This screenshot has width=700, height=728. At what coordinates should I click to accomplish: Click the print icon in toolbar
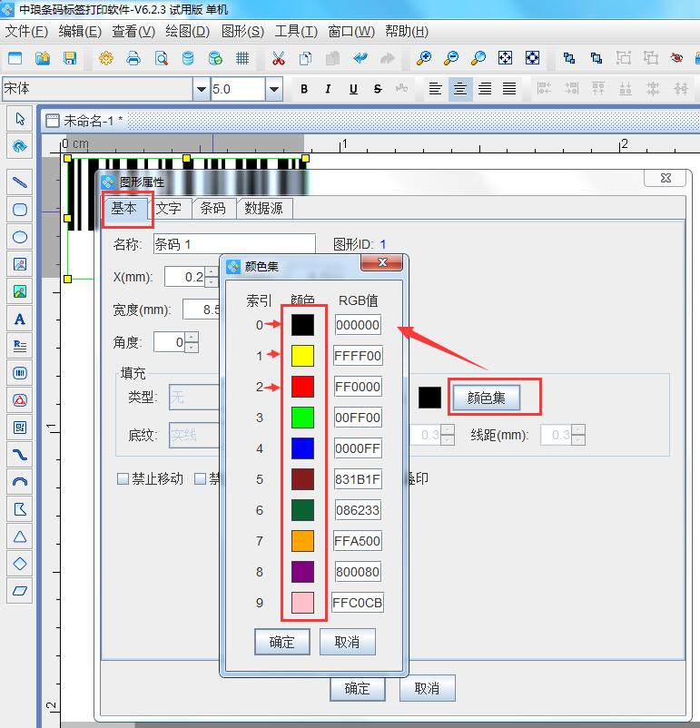[x=133, y=59]
